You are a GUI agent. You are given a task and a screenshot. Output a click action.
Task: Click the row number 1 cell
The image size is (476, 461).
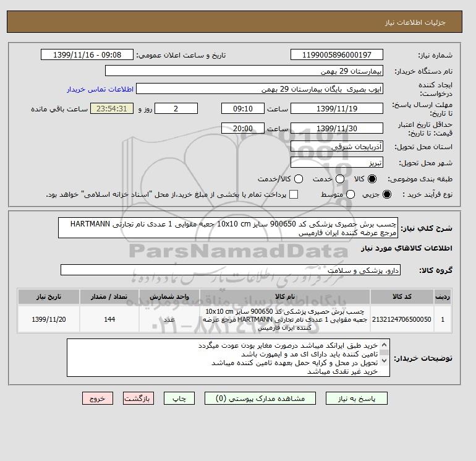coord(443,319)
